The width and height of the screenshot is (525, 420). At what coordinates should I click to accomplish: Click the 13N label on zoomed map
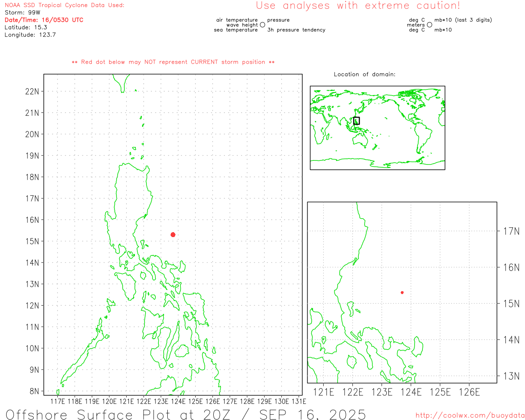(x=511, y=376)
